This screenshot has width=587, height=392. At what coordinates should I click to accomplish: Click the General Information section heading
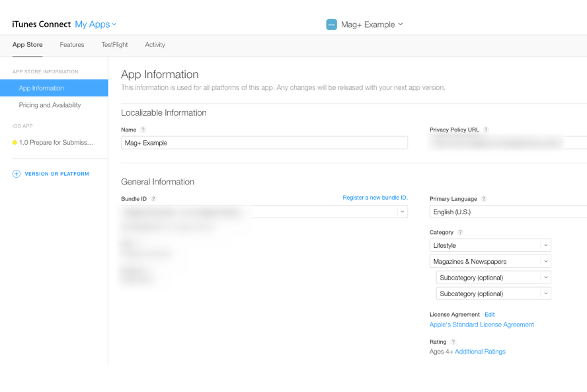[x=157, y=182]
